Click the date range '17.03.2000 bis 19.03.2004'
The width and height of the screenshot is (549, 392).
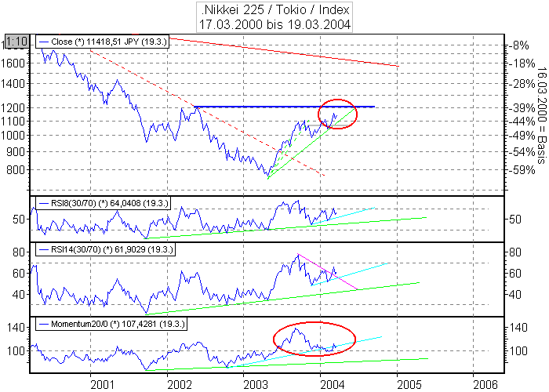point(274,24)
